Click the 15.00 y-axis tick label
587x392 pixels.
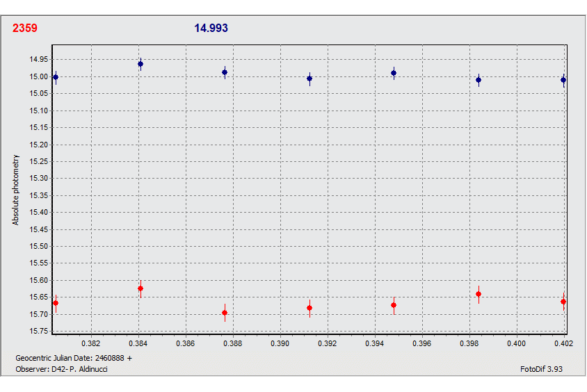coord(38,76)
